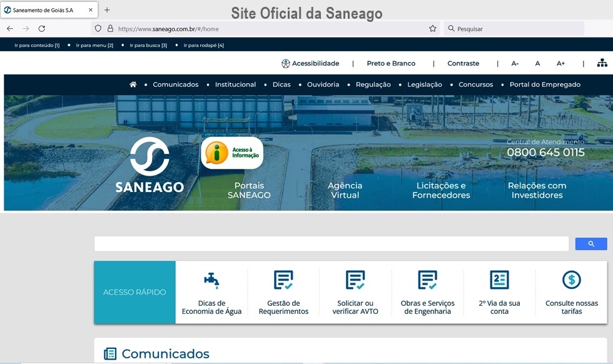Reload the page with refresh icon
613x364 pixels.
[x=42, y=29]
